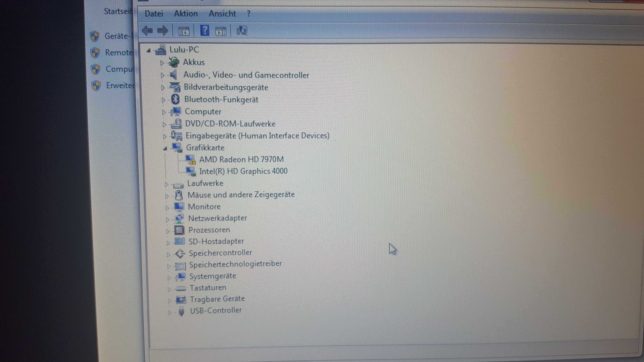Collapse the Grafikkarte category

(165, 149)
